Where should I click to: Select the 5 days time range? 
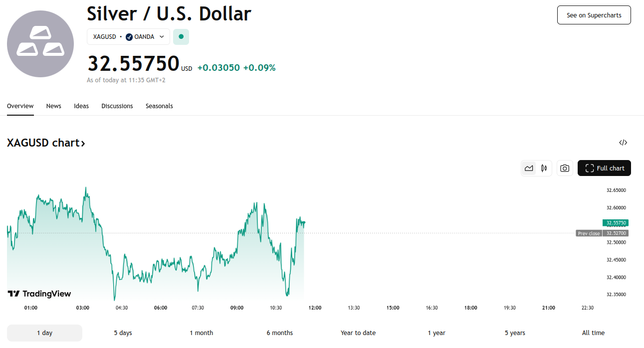(123, 333)
